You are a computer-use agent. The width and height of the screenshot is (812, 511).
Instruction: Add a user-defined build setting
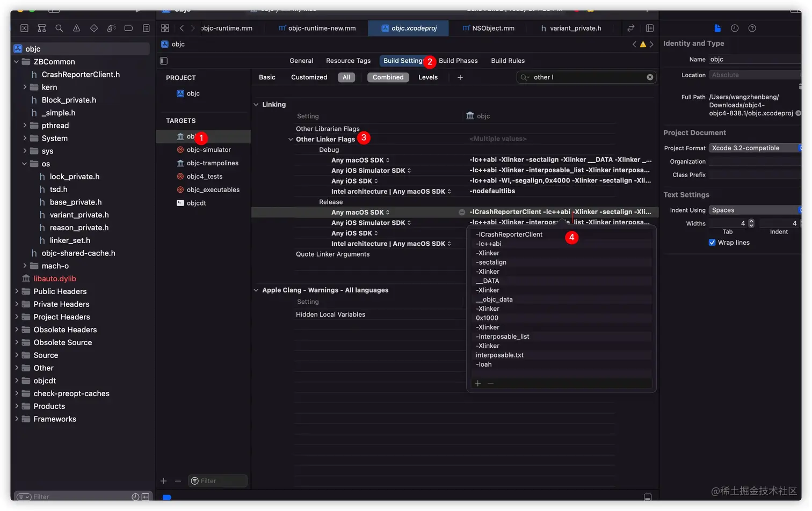460,77
